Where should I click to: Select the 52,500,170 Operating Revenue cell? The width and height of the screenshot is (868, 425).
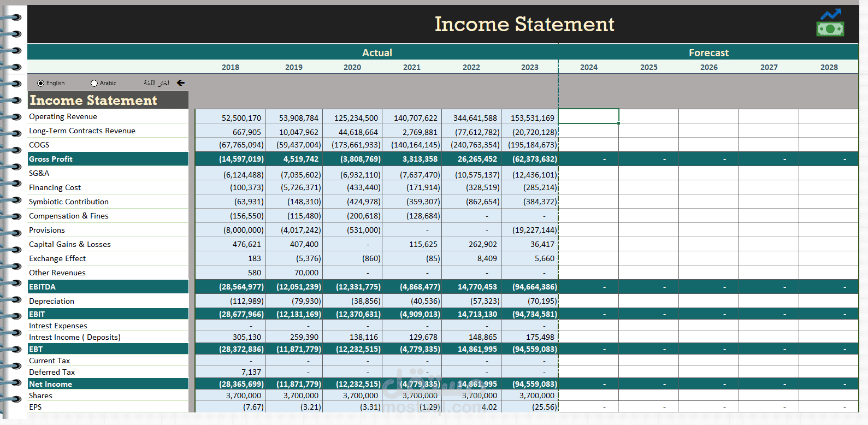[x=231, y=117]
